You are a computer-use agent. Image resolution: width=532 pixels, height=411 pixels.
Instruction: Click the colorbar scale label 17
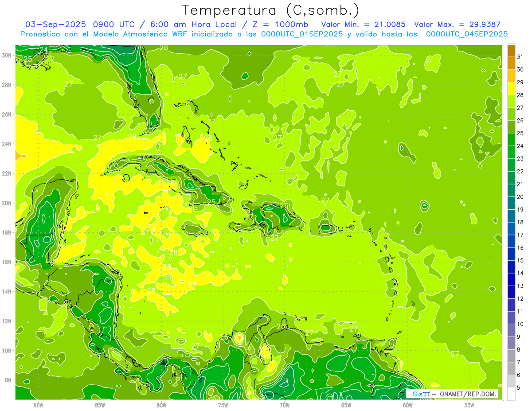(x=520, y=235)
